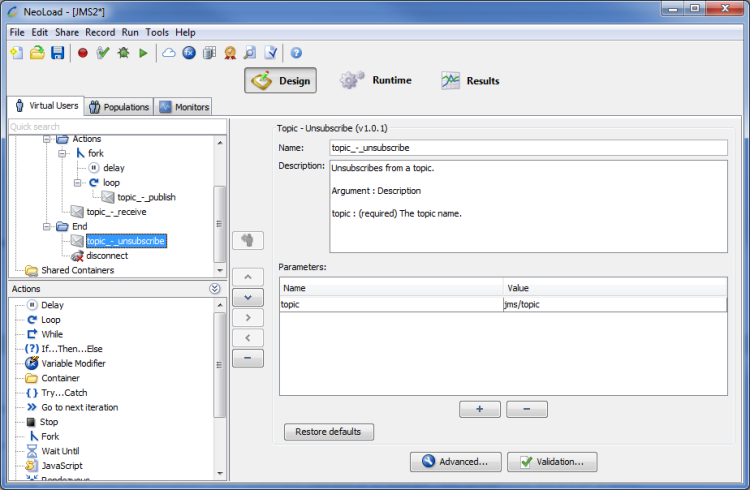Select topic_-_receive in the tree
750x490 pixels.
(116, 212)
